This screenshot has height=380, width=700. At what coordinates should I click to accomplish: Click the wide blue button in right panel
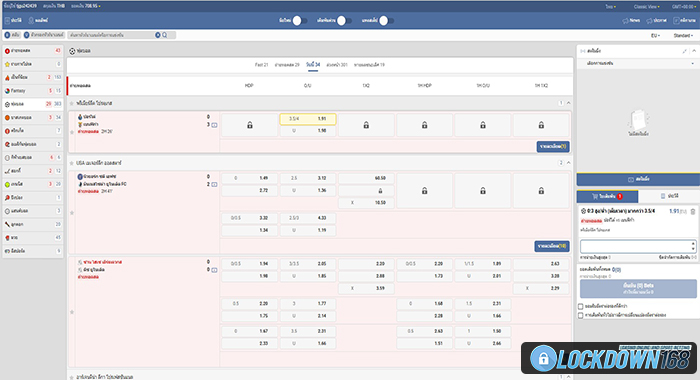pos(638,180)
